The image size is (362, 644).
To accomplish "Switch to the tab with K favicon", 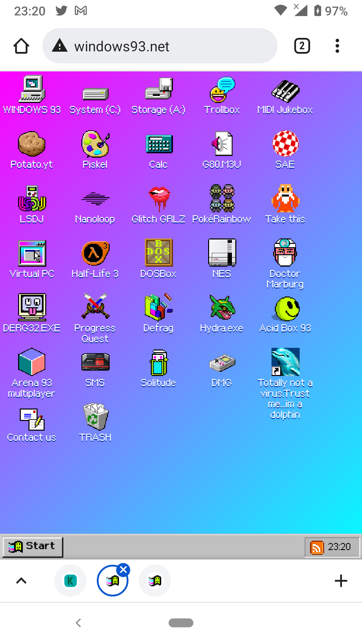I will coord(70,581).
